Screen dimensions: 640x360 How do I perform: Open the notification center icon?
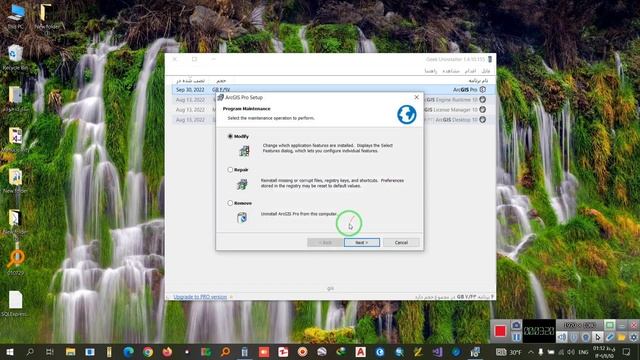[x=627, y=352]
